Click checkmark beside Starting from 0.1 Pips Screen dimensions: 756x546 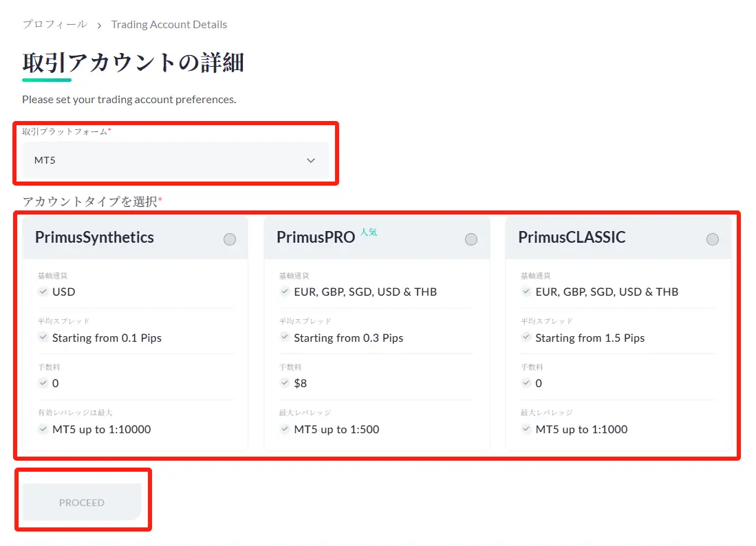coord(43,338)
